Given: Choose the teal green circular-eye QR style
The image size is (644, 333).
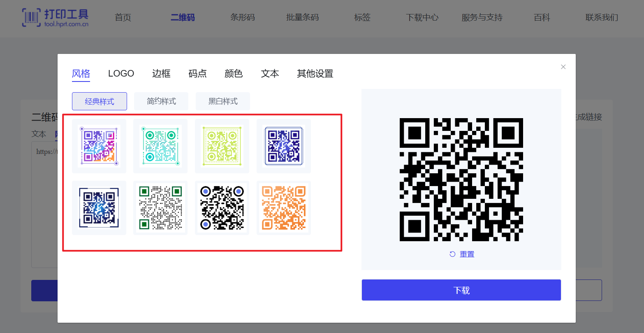Looking at the screenshot, I should pos(160,146).
